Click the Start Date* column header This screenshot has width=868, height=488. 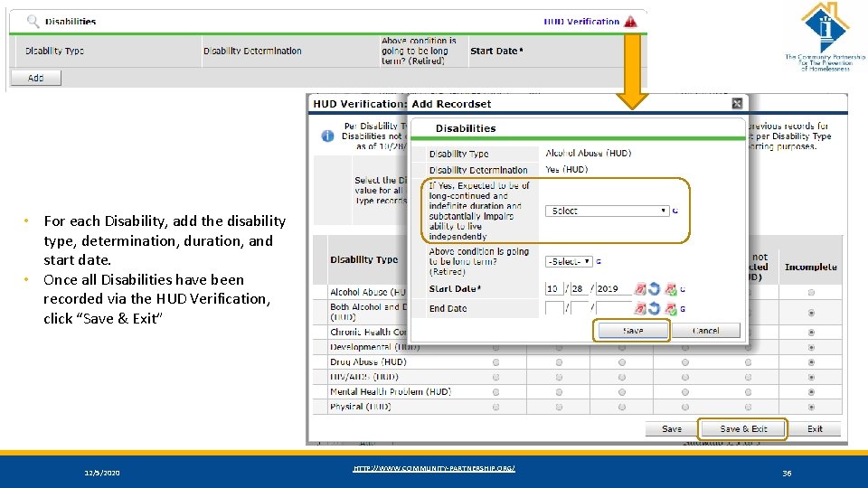coord(496,51)
